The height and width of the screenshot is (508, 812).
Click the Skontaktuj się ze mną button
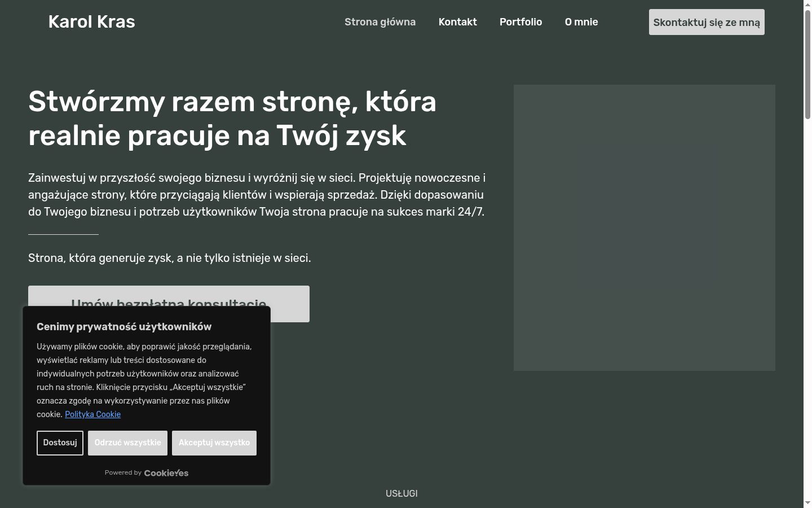pos(707,22)
